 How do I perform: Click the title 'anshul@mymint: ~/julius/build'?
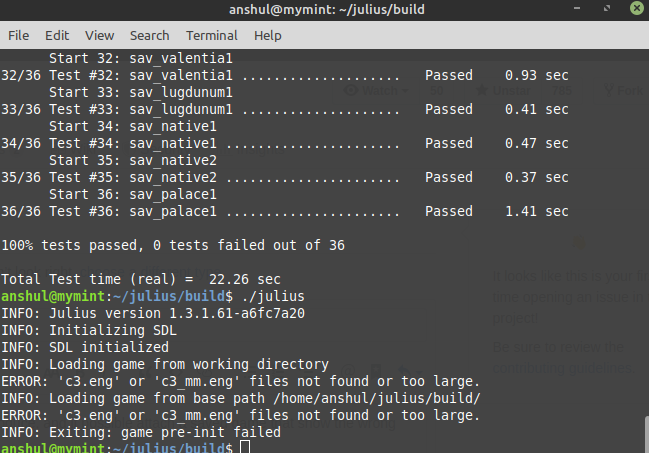pos(327,10)
